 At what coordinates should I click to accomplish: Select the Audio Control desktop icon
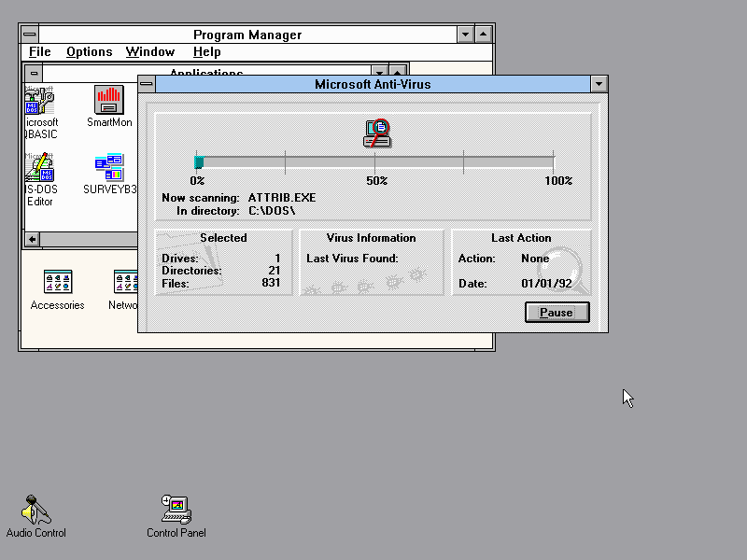click(35, 510)
